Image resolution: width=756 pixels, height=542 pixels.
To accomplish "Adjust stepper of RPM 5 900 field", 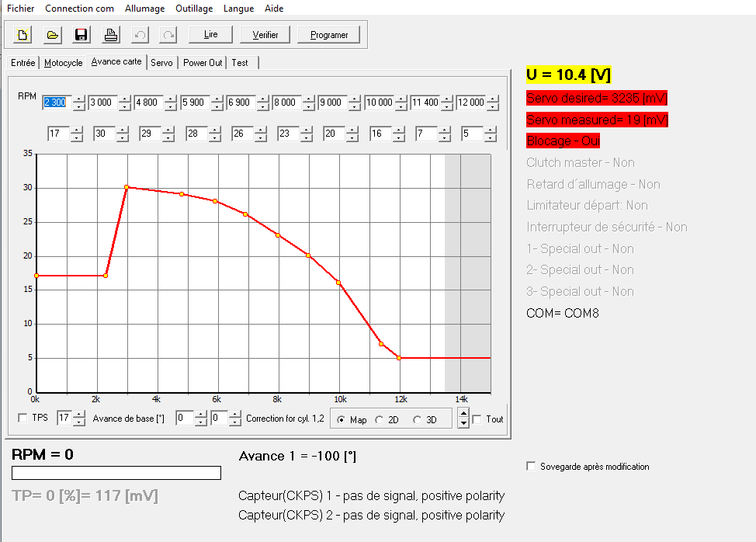I will (x=217, y=102).
